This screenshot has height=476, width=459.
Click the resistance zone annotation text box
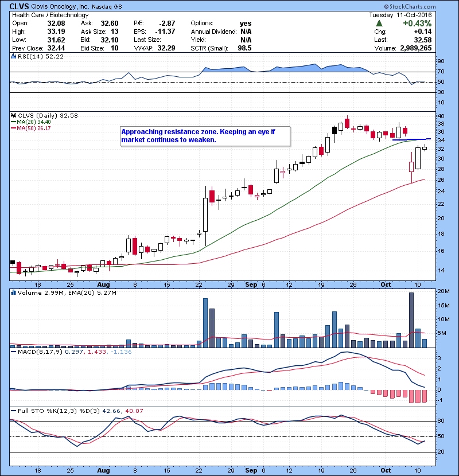pos(205,136)
